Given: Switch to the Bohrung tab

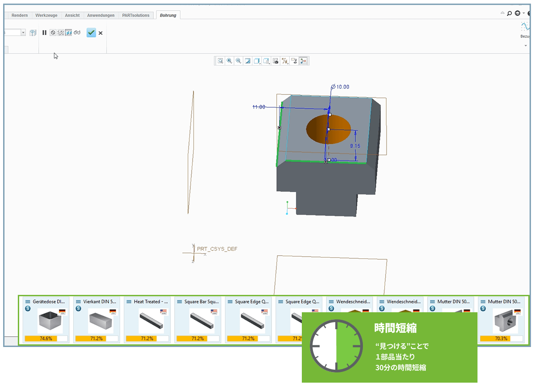Looking at the screenshot, I should coord(168,15).
